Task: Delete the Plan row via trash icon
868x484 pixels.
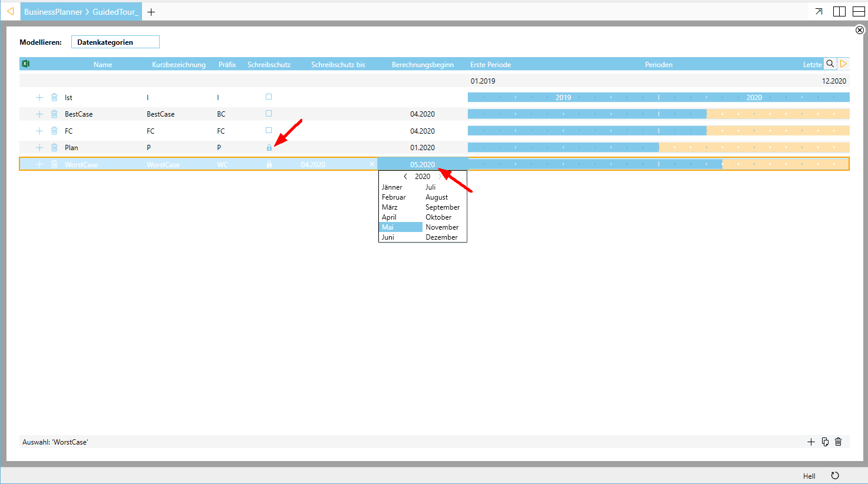Action: click(54, 148)
